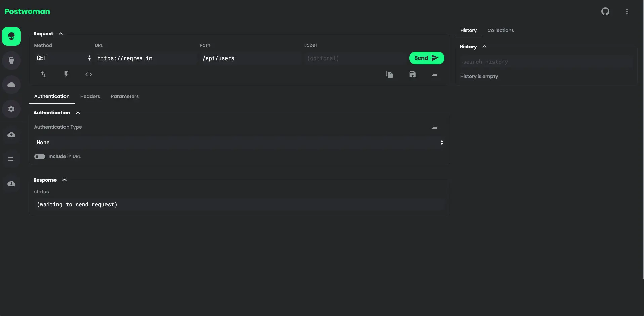Click the cloud download icon in the sidebar
This screenshot has height=316, width=644.
pos(11,183)
